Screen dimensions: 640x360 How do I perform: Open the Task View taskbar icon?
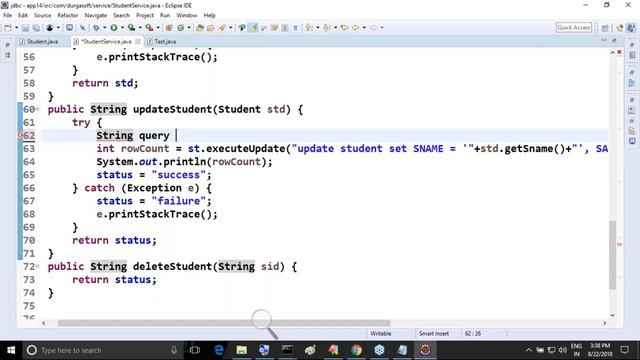point(195,350)
